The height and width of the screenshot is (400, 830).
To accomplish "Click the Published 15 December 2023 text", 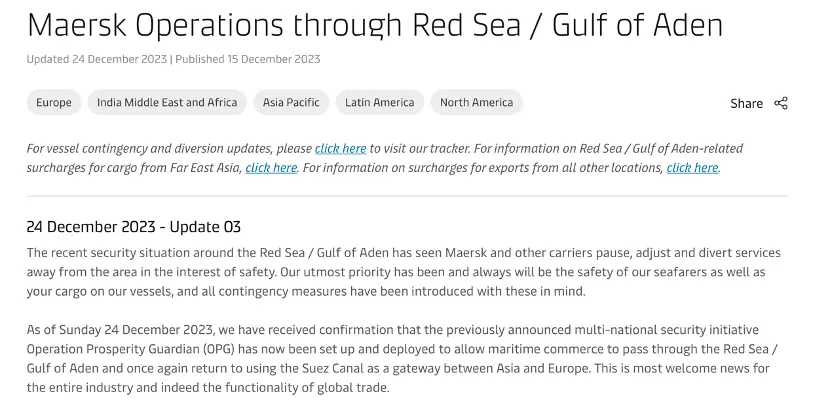I will pos(248,59).
